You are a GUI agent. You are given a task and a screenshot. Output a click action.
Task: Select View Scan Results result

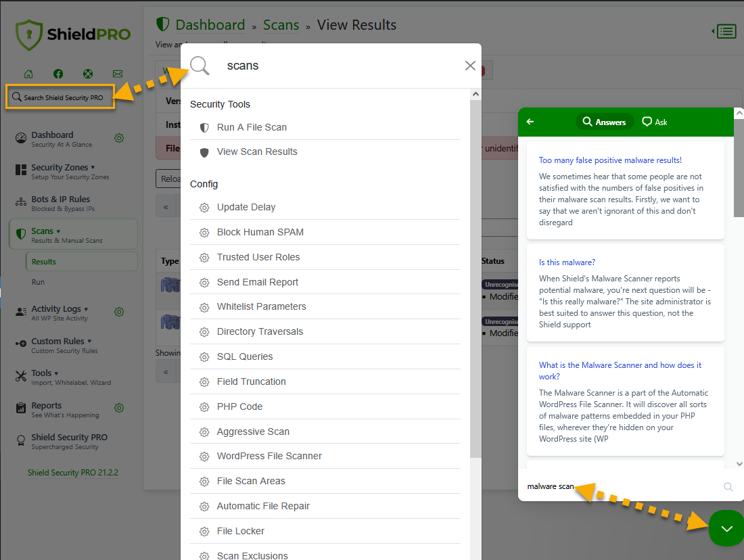[325, 152]
